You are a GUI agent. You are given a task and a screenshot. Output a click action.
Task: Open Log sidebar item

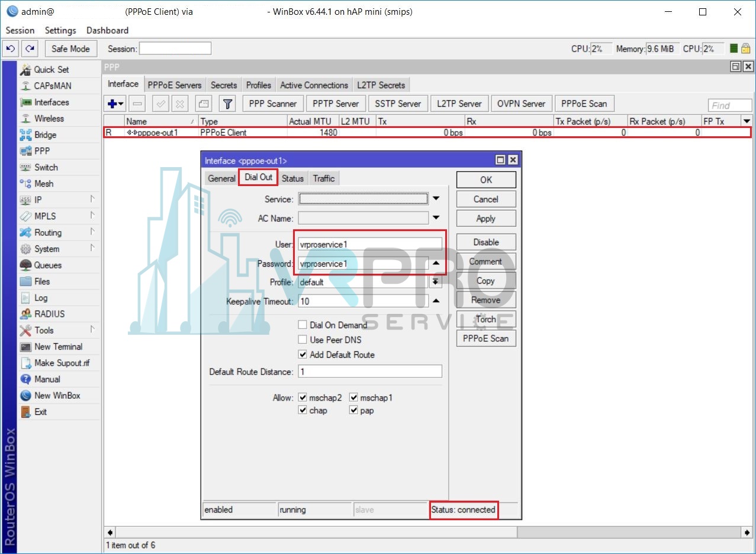click(x=41, y=298)
